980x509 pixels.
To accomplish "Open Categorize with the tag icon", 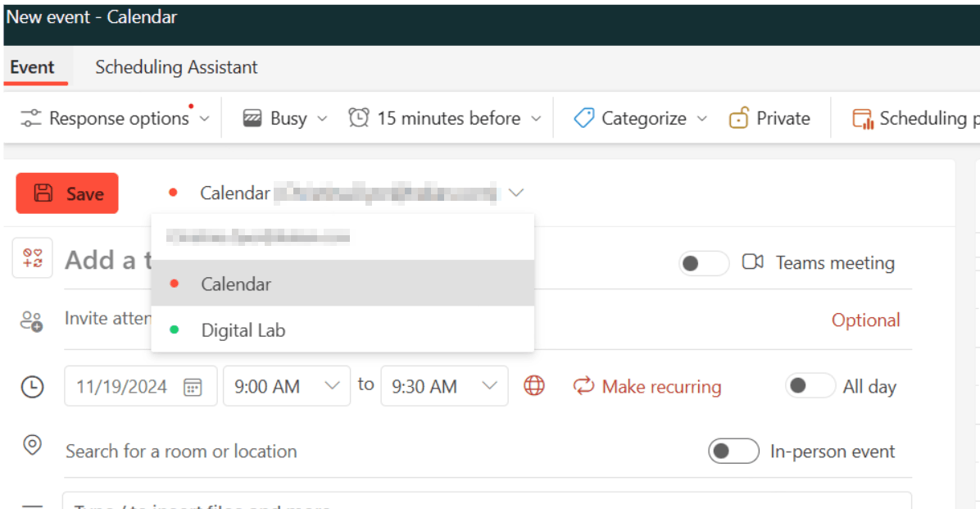I will coord(583,118).
